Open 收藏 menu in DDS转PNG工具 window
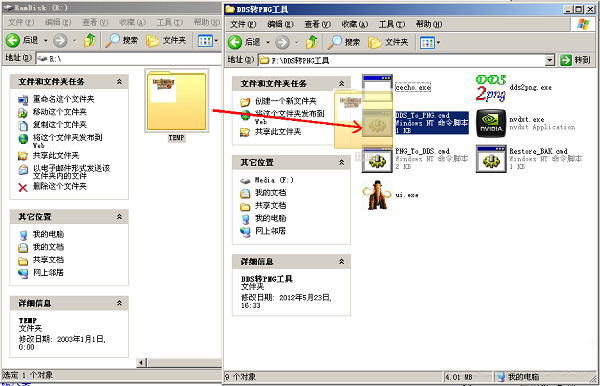The height and width of the screenshot is (386, 600). point(354,24)
